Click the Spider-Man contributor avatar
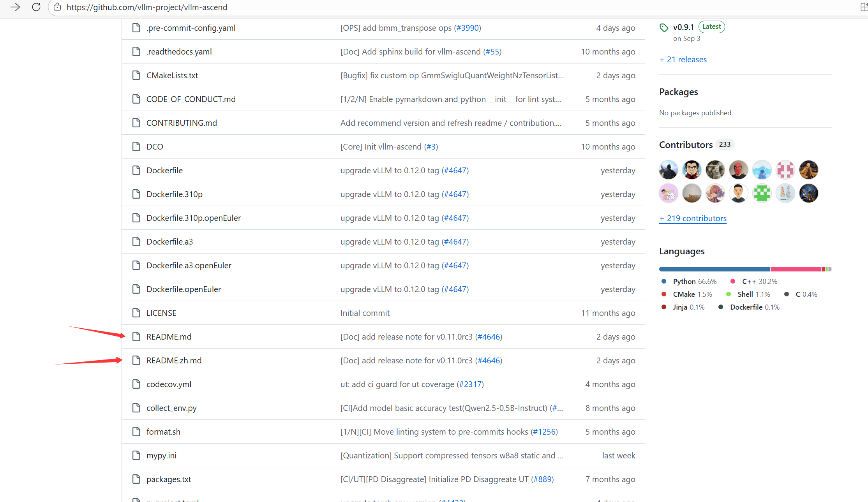Image resolution: width=868 pixels, height=502 pixels. [739, 170]
